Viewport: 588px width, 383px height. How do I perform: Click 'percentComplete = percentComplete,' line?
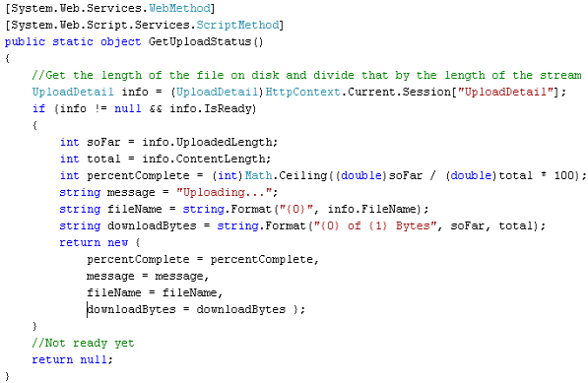[x=203, y=259]
